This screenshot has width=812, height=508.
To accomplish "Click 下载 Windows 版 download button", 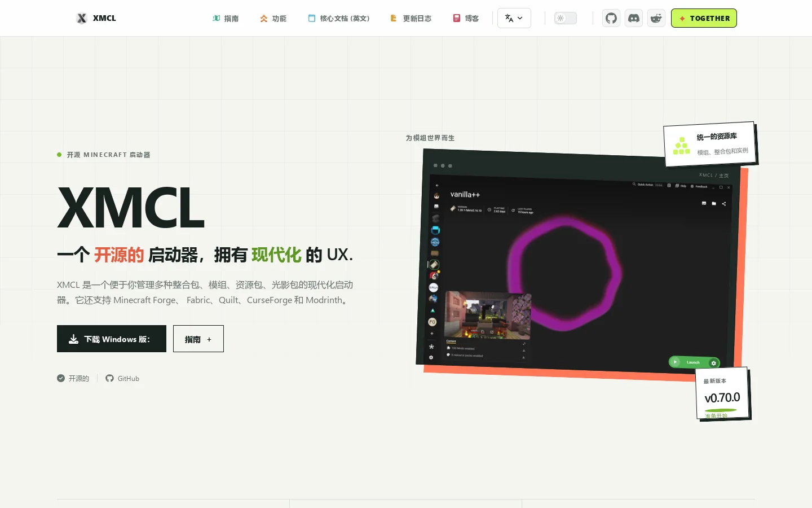I will tap(112, 339).
